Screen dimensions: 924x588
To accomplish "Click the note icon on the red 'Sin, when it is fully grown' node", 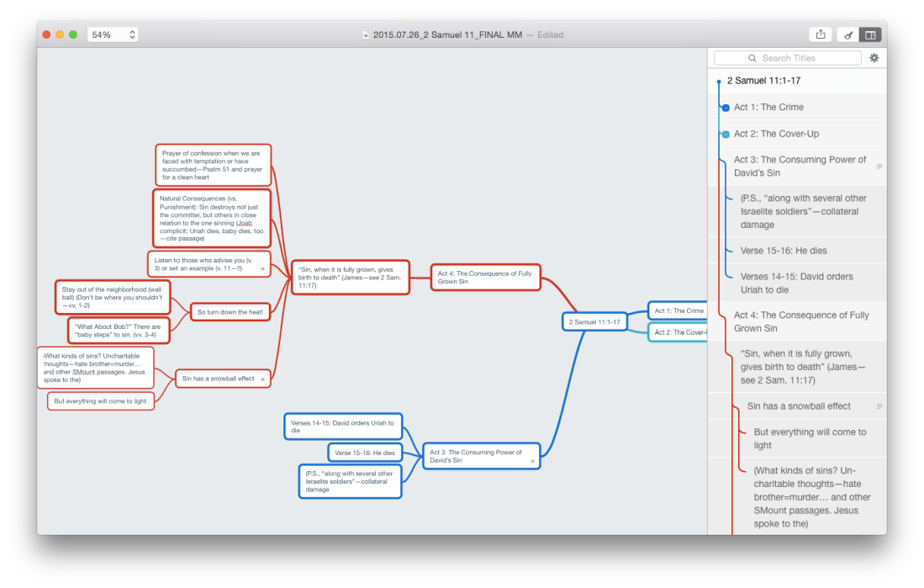I will coord(402,289).
